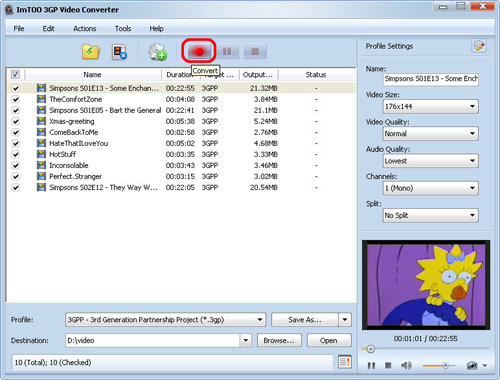Screen dimensions: 500x380
Task: Click file icon of TheComfortZone row
Action: point(41,99)
